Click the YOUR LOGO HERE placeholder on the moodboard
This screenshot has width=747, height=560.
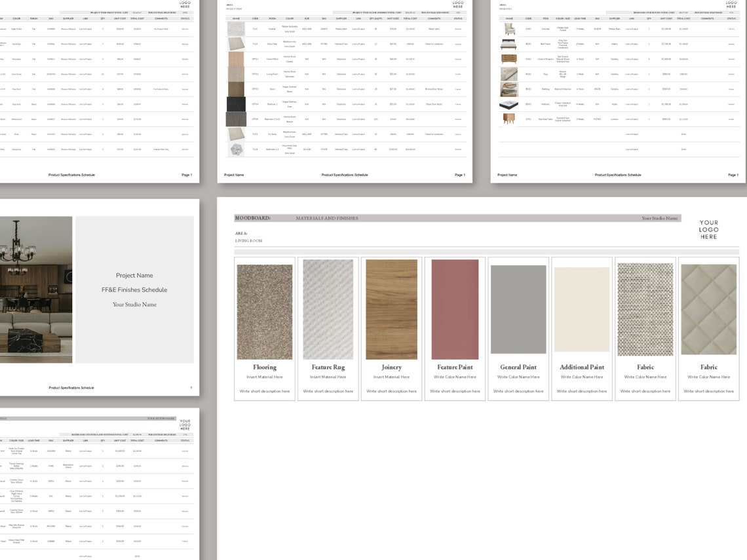pyautogui.click(x=708, y=230)
